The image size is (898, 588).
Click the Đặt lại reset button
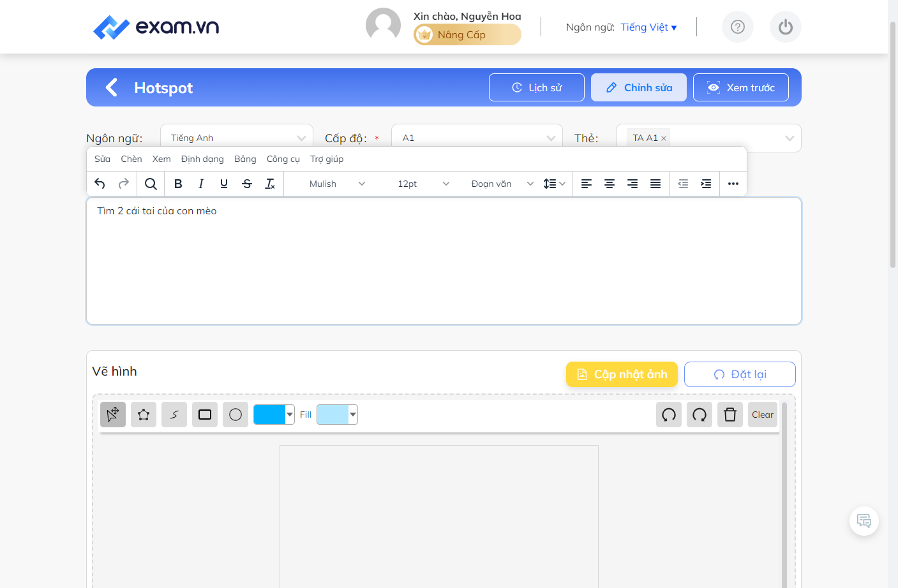tap(740, 374)
